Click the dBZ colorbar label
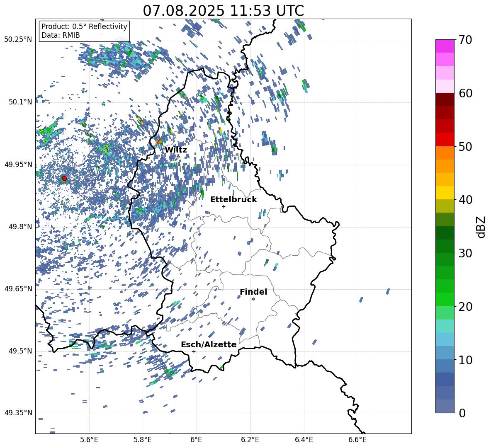This screenshot has width=491, height=448. [481, 227]
